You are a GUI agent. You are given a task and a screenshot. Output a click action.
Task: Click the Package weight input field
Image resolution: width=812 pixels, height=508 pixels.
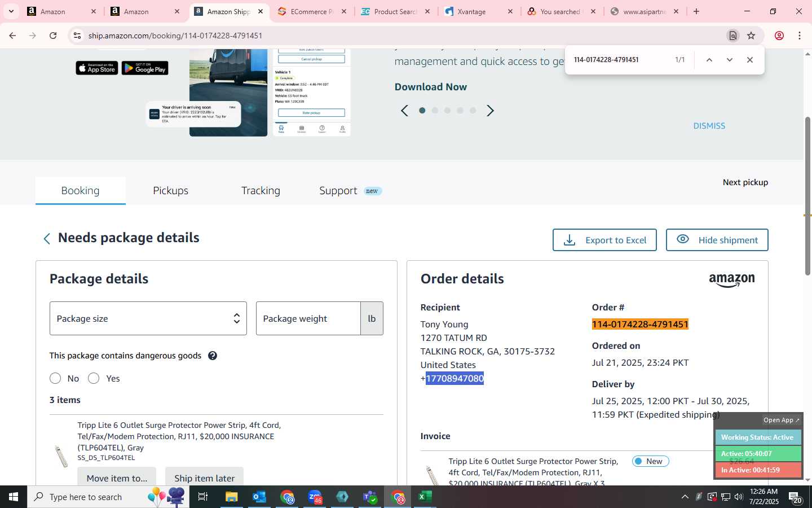308,318
